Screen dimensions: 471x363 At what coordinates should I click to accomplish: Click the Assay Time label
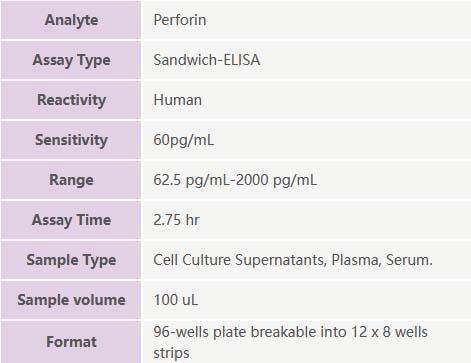point(71,220)
